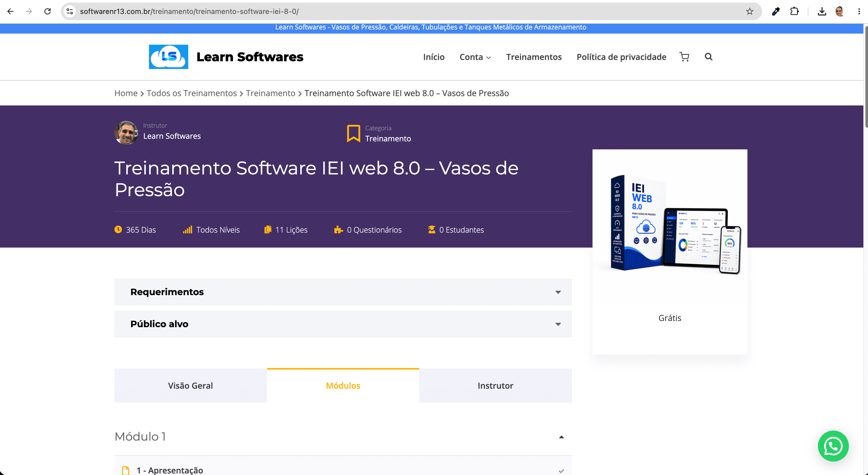This screenshot has width=868, height=475.
Task: Click the Todos os Treinamentos breadcrumb
Action: pyautogui.click(x=192, y=93)
